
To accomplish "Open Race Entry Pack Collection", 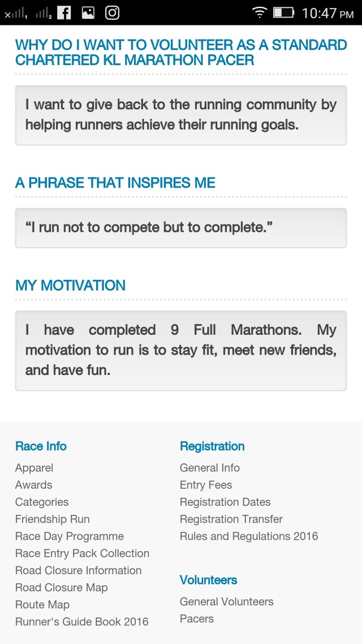I will [82, 553].
